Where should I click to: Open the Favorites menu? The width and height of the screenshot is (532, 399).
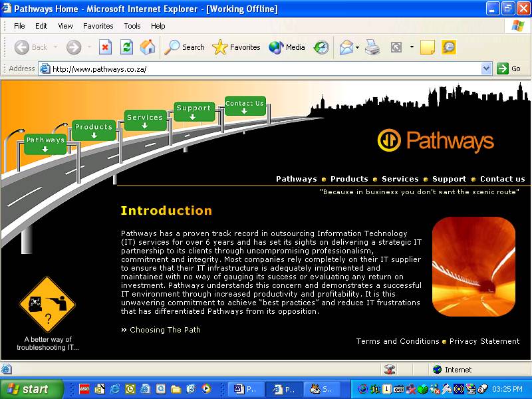(98, 26)
